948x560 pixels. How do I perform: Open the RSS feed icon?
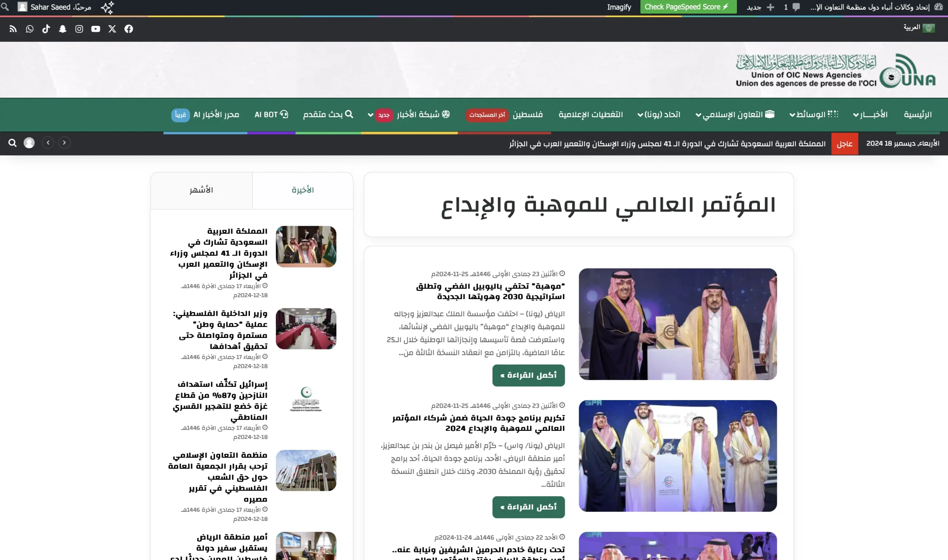click(13, 29)
